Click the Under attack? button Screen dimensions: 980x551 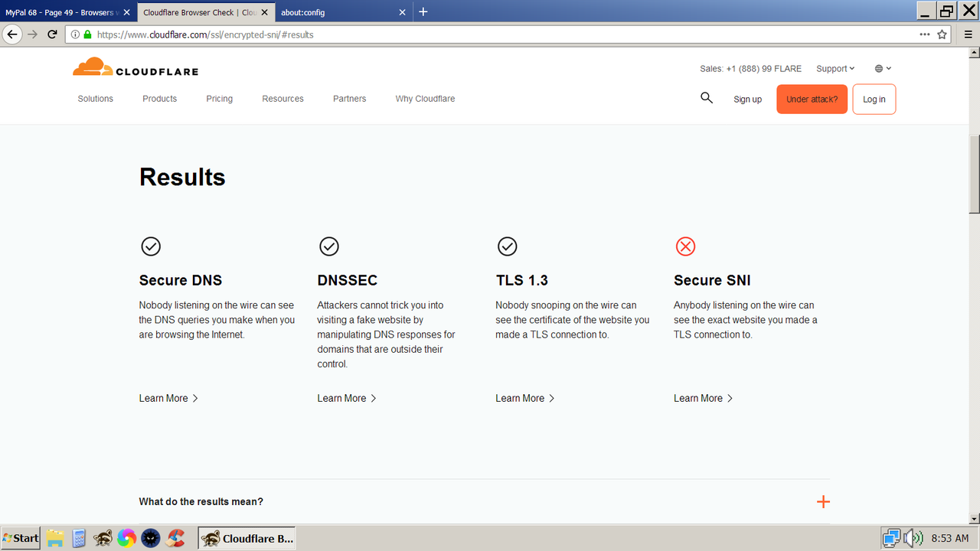point(812,99)
